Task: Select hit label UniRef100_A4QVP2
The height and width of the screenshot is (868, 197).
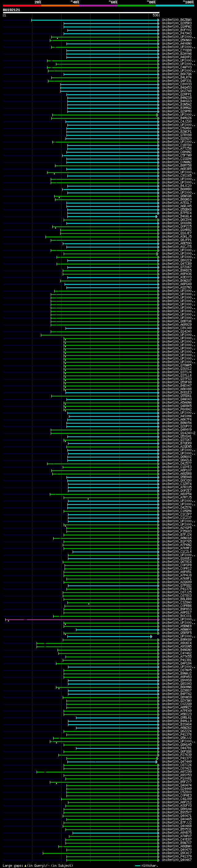Action: (177, 57)
